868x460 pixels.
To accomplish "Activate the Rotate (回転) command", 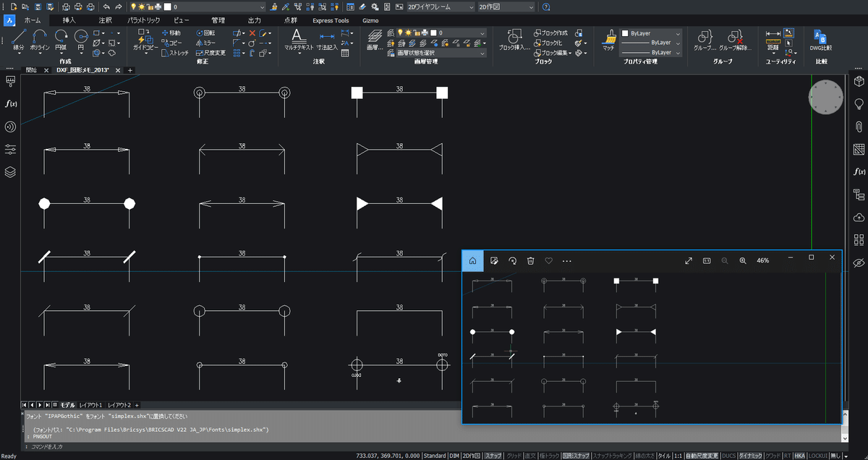I will coord(205,33).
